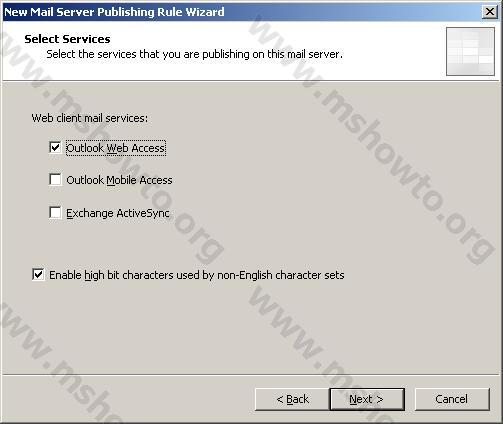Image resolution: width=503 pixels, height=424 pixels.
Task: Enable the Outlook Mobile Access checkbox
Action: point(55,179)
